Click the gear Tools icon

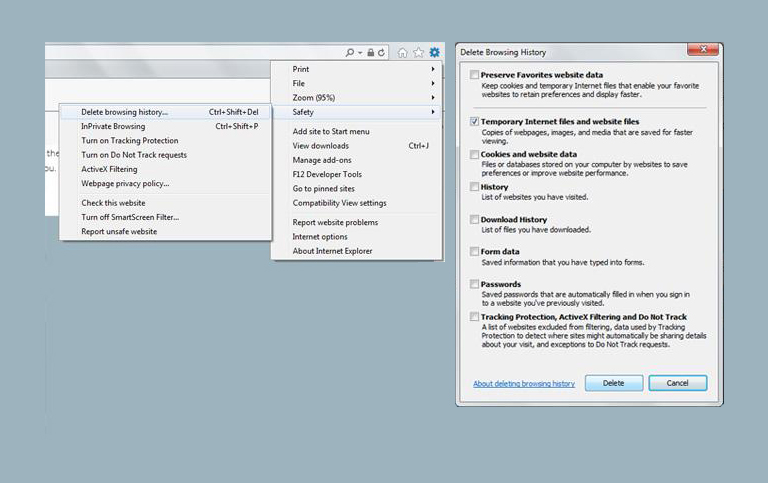pos(434,52)
